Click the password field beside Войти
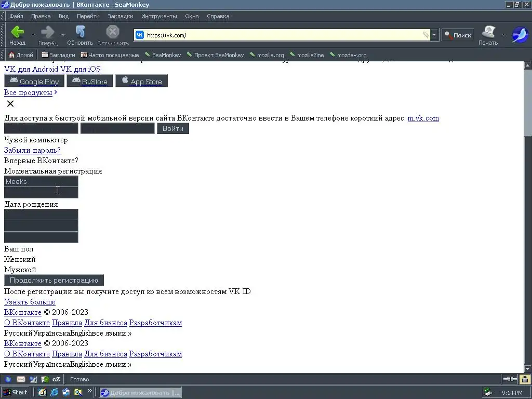 click(x=117, y=129)
